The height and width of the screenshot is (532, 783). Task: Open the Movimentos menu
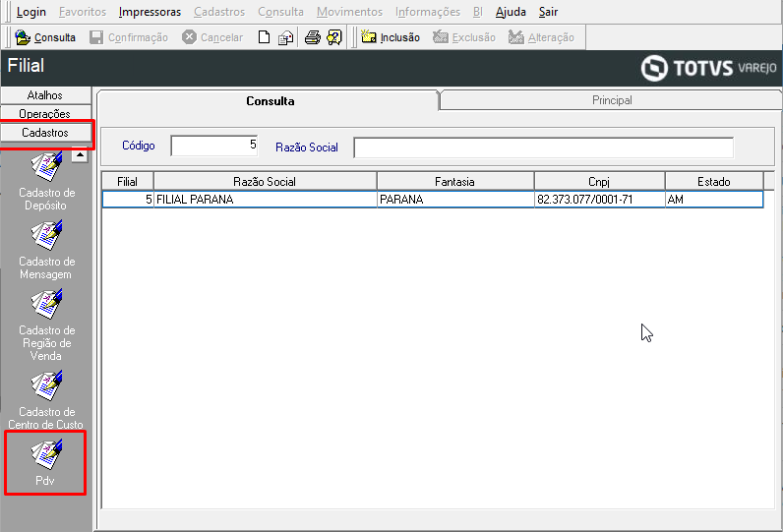point(349,12)
